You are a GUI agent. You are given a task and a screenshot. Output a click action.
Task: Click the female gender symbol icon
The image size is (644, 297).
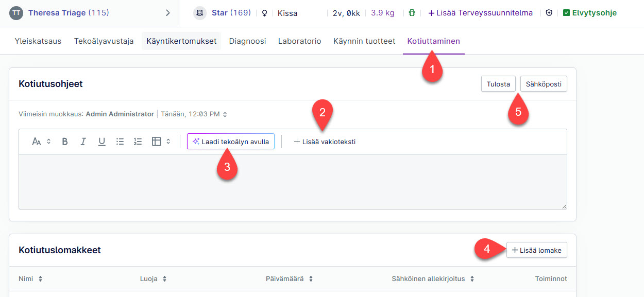264,13
